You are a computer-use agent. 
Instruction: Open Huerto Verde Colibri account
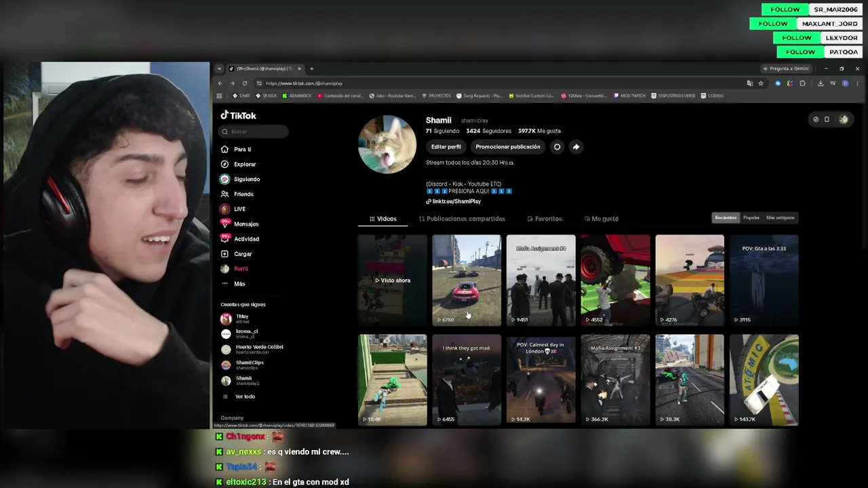click(252, 350)
